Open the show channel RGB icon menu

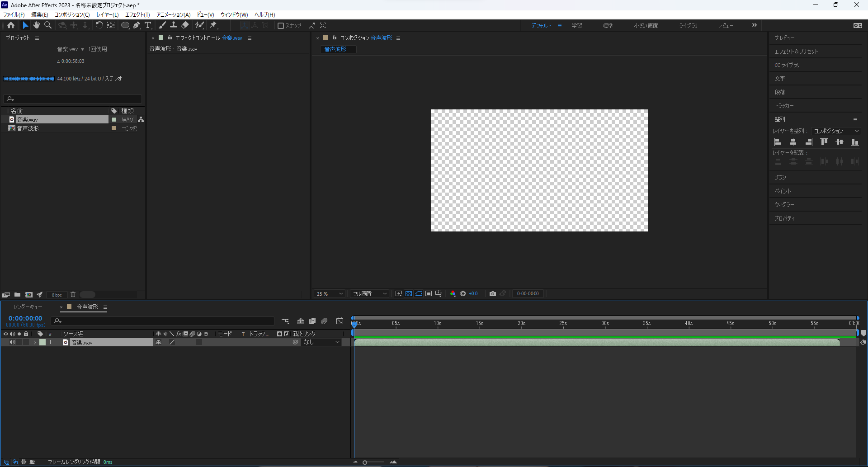(453, 294)
